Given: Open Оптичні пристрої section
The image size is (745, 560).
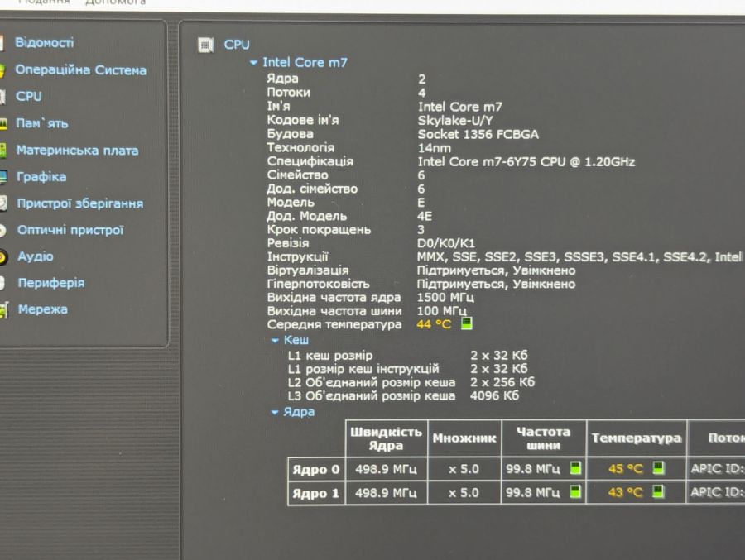Looking at the screenshot, I should (70, 230).
